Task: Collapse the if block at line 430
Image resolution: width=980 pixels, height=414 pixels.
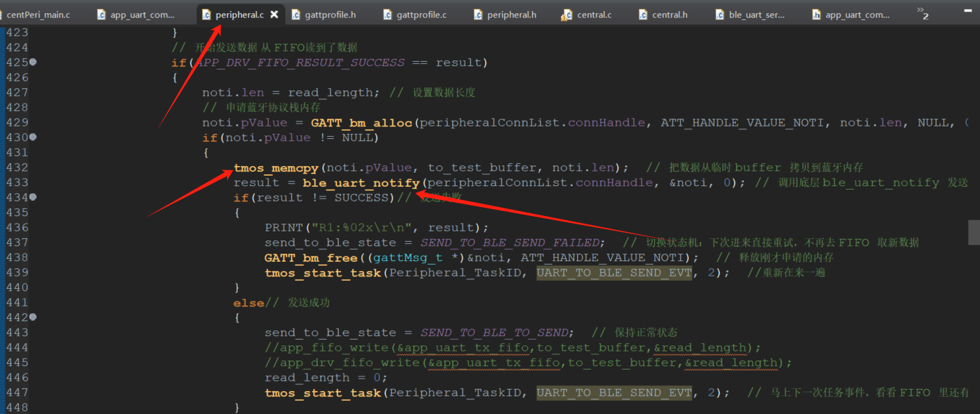Action: click(33, 137)
